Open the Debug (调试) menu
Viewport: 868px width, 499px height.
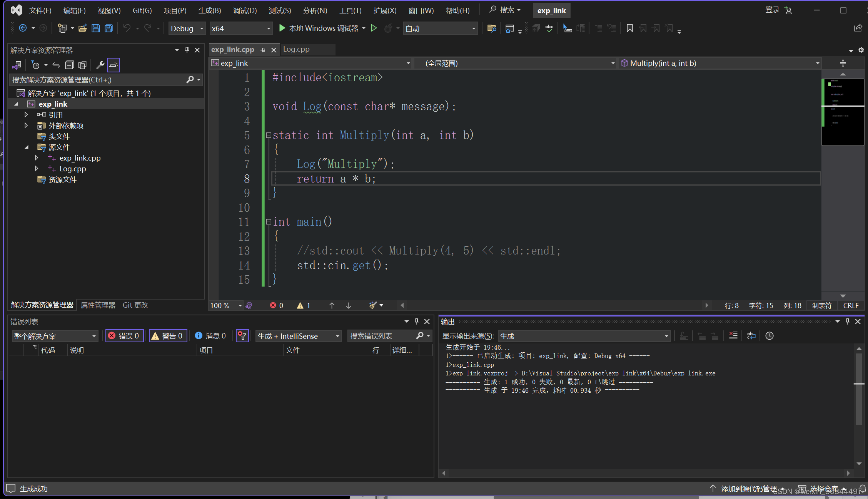coord(245,10)
